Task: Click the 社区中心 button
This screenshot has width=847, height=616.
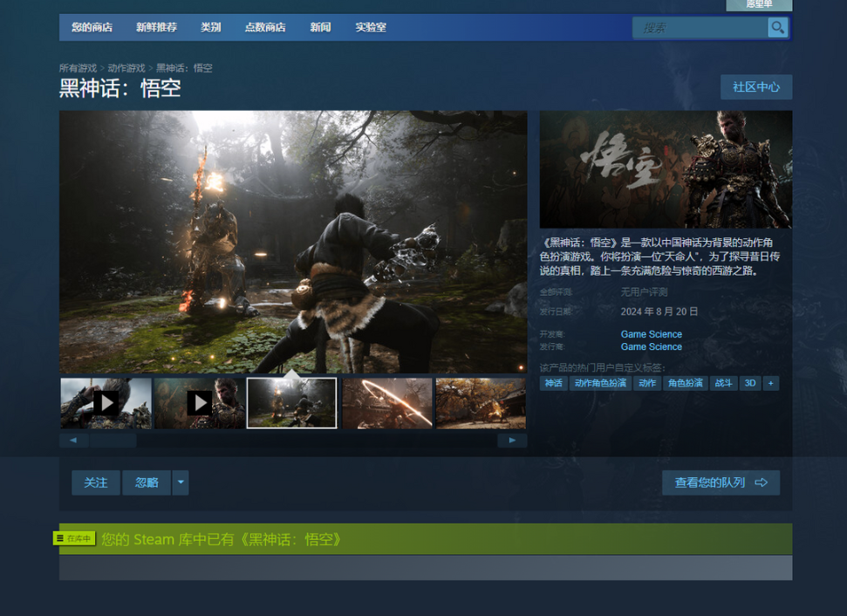Action: pos(755,87)
